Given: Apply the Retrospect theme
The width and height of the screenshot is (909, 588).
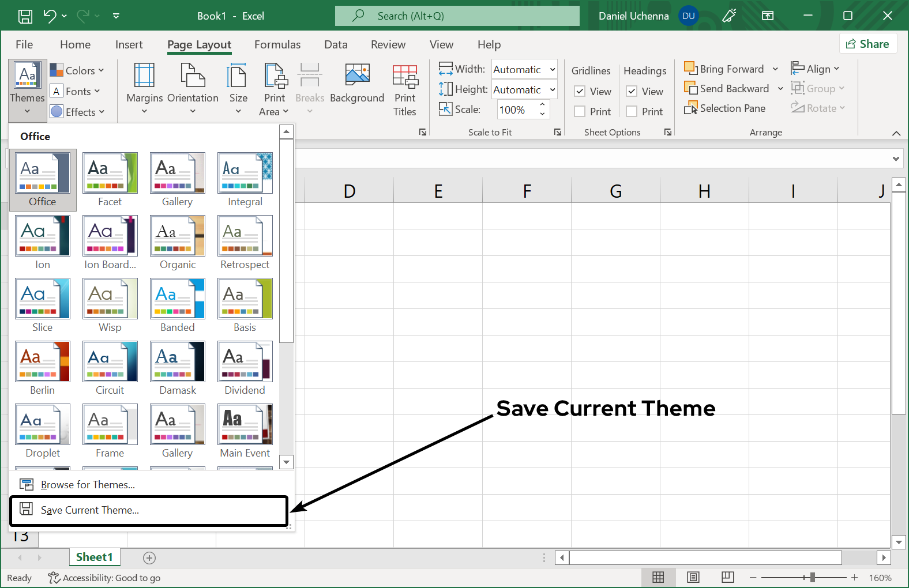Looking at the screenshot, I should click(245, 242).
